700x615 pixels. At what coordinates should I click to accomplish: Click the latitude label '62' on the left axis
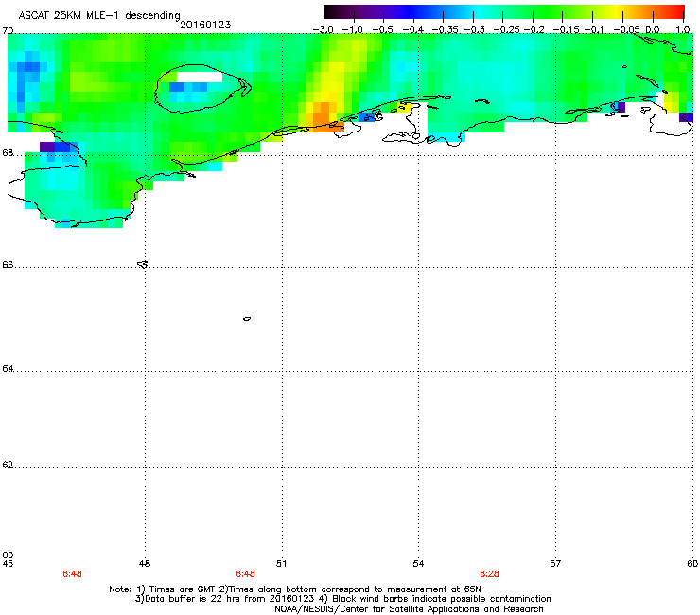point(8,465)
